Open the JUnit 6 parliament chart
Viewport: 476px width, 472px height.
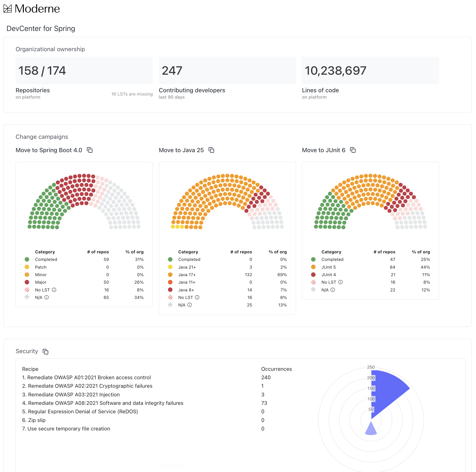[x=370, y=201]
